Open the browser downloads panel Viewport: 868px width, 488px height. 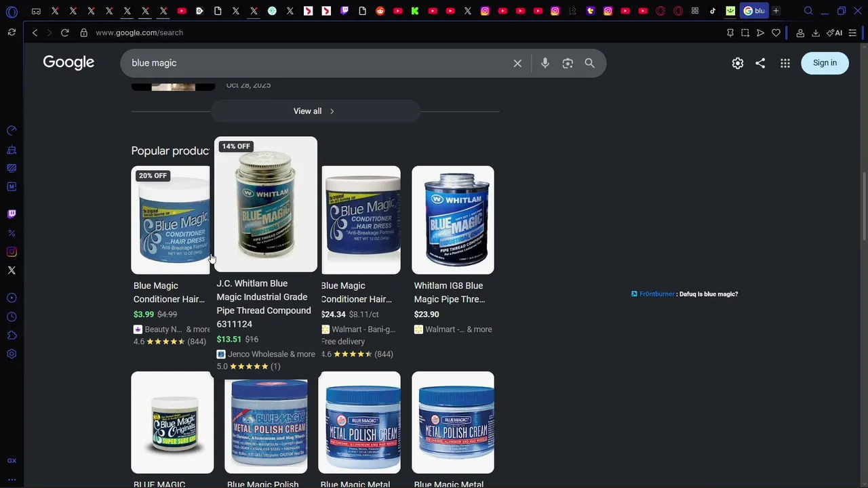point(816,33)
